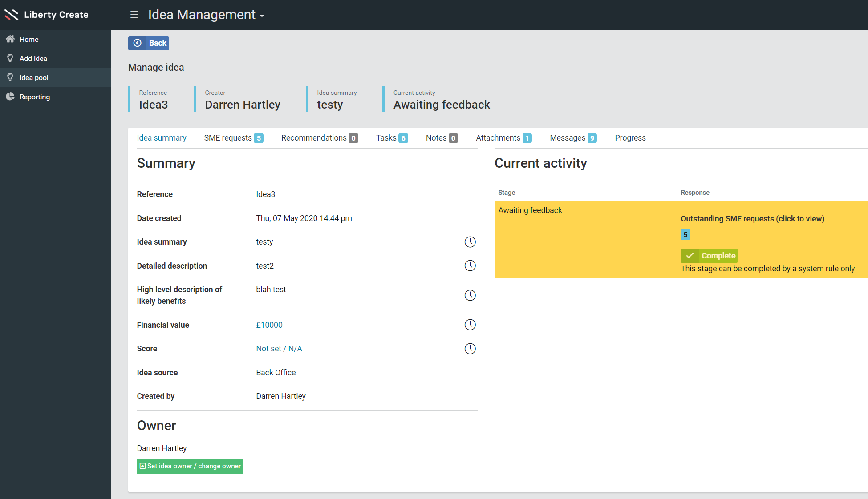View history for likely benefits field
Viewport: 868px width, 499px height.
pos(470,295)
